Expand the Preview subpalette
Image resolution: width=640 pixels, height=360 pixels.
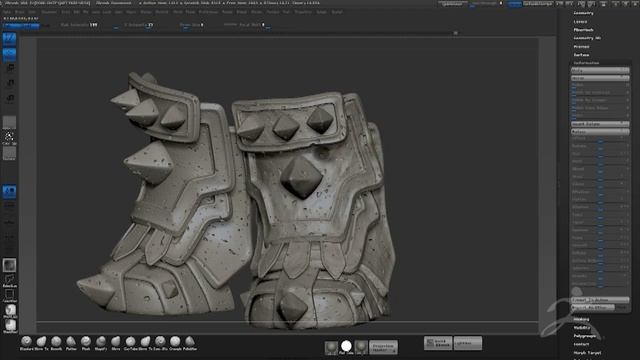[581, 47]
